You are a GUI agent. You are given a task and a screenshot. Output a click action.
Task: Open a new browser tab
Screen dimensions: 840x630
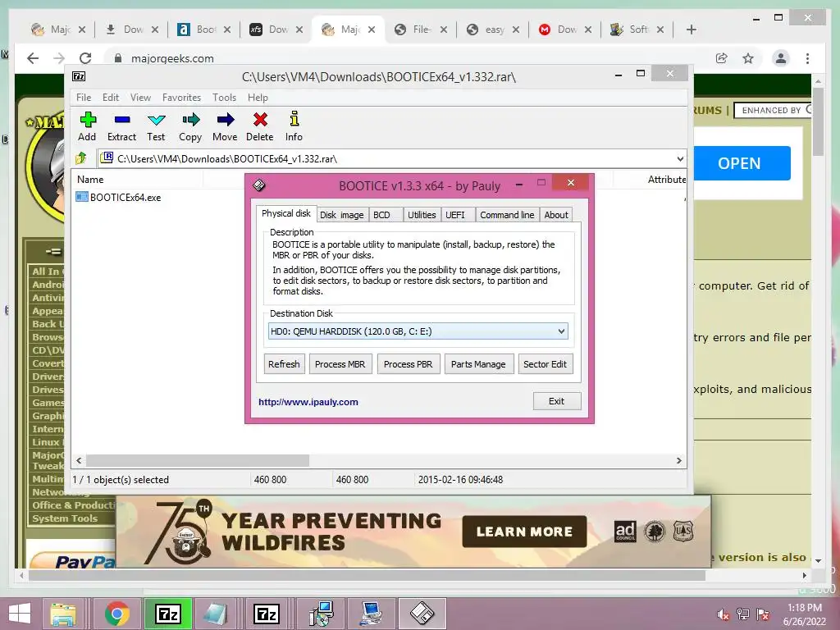click(691, 30)
